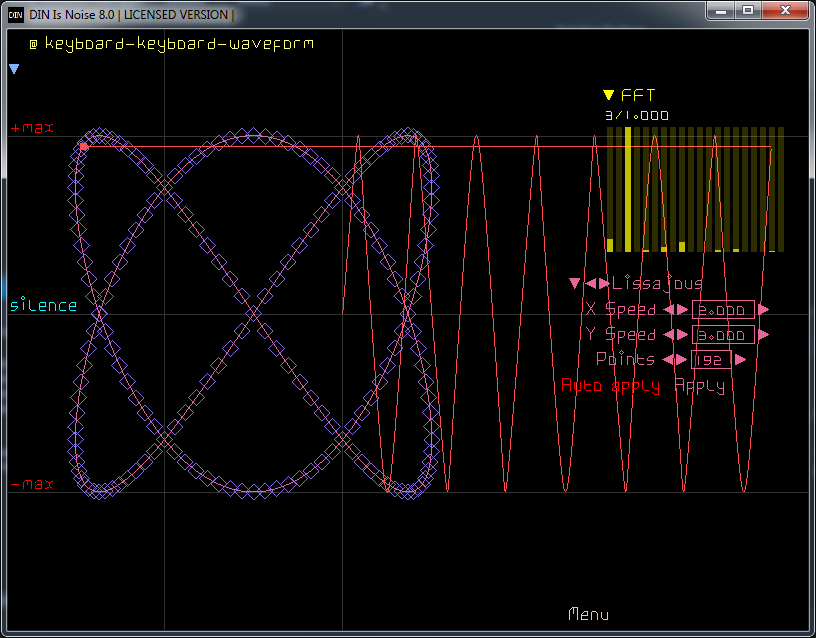
Task: Click the tall third-harmonic bar in FFT
Action: (628, 190)
